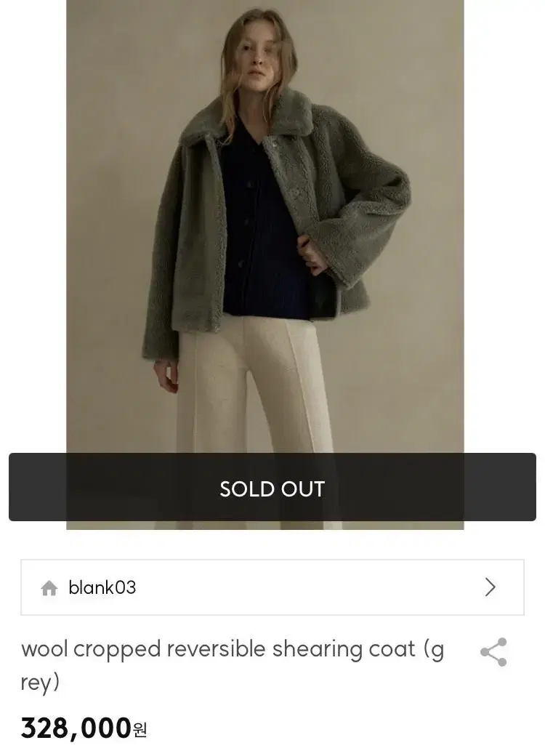This screenshot has width=545, height=756.
Task: Click the 328,000 price text
Action: (76, 728)
